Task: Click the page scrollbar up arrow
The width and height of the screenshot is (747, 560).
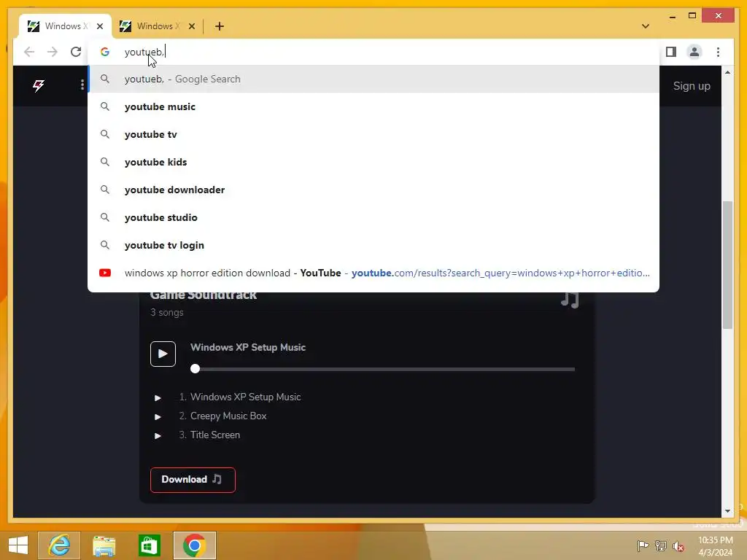Action: [x=727, y=72]
